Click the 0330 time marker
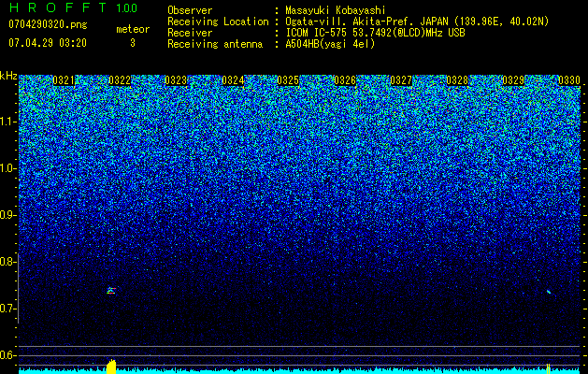The image size is (588, 374). tap(569, 80)
